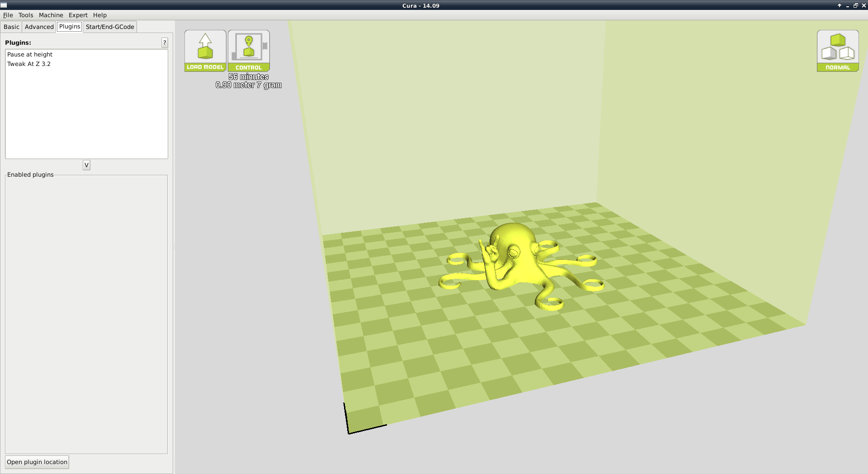Image resolution: width=868 pixels, height=474 pixels.
Task: Click the 56 minutes print time text
Action: [x=249, y=77]
